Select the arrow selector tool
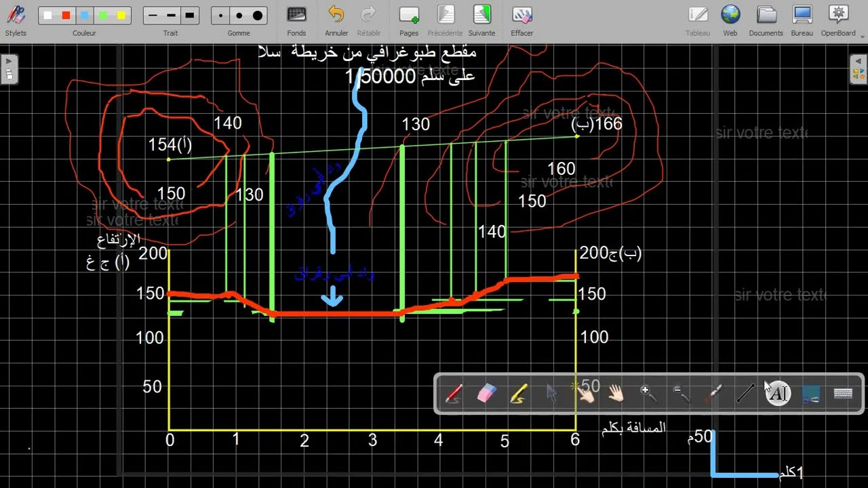 pos(551,393)
